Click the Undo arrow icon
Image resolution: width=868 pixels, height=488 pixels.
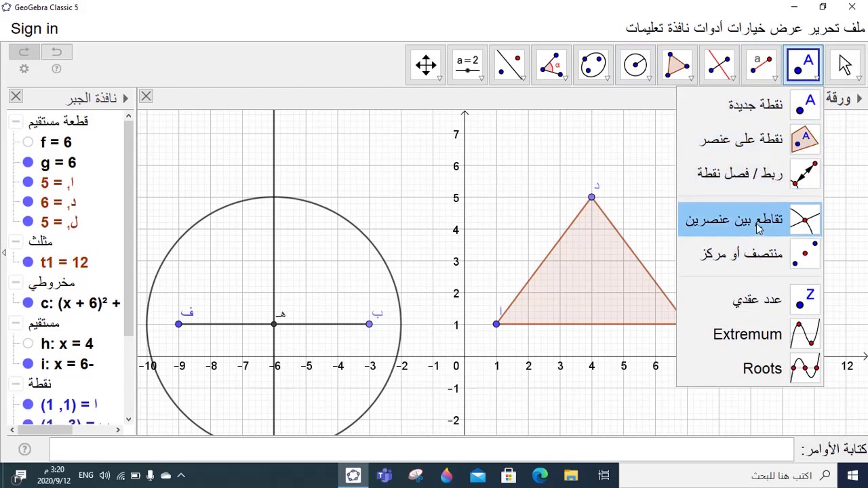(x=56, y=52)
